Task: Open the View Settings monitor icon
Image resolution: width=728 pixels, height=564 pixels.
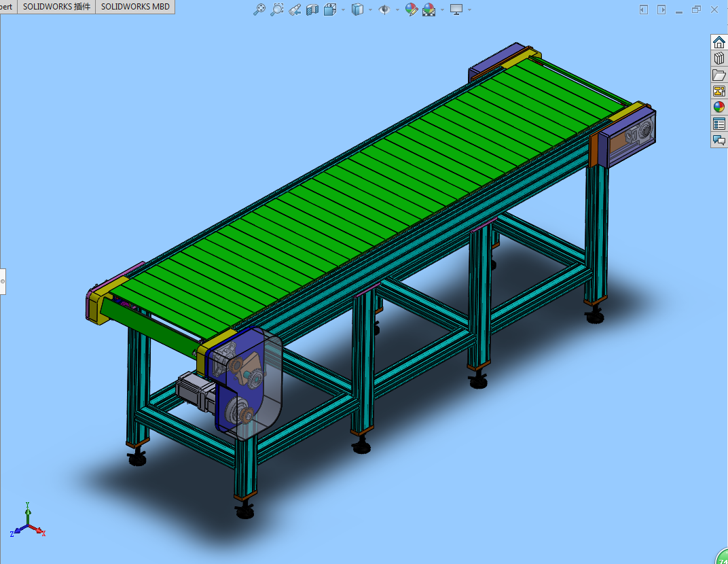Action: click(456, 10)
